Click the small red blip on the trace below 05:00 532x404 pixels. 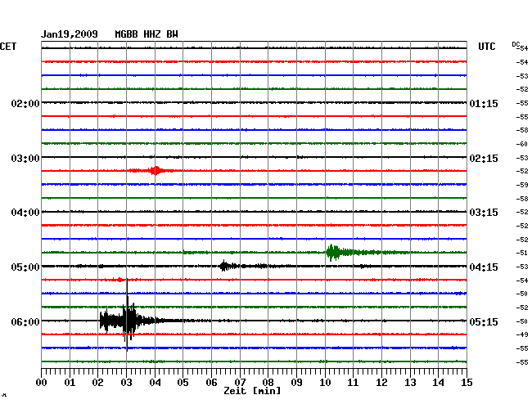click(x=119, y=280)
